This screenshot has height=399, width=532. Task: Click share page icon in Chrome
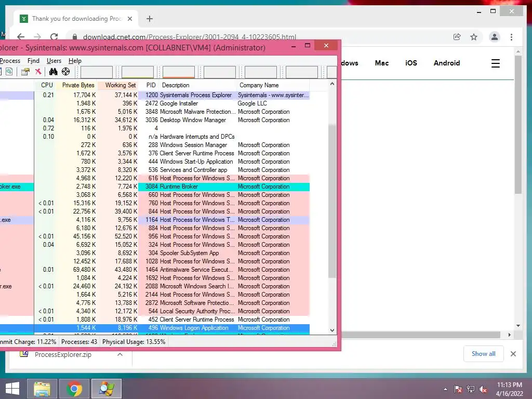point(457,37)
